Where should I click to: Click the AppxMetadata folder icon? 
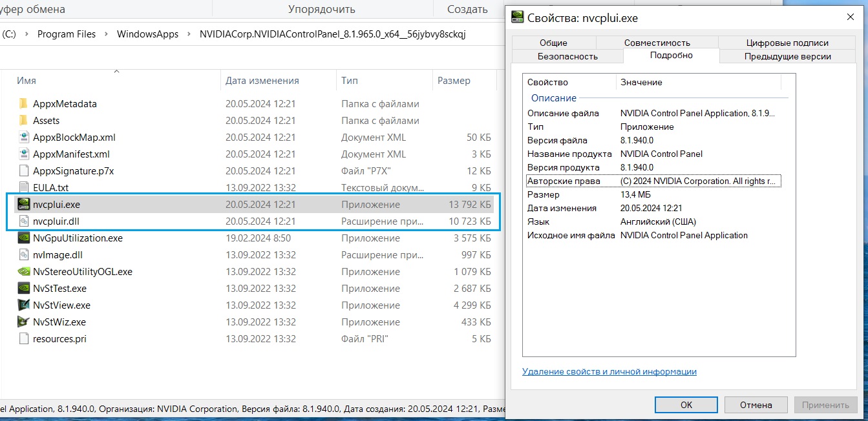[23, 104]
